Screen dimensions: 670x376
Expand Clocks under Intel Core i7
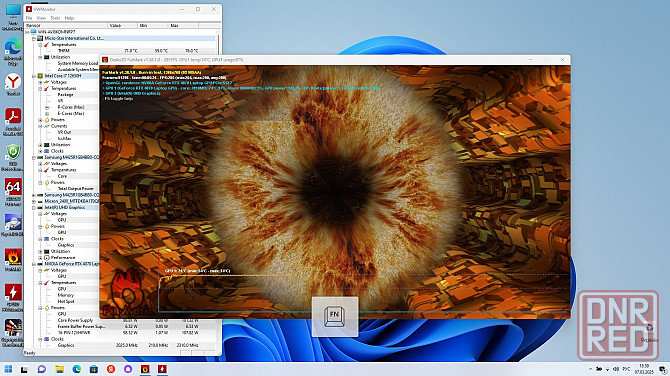[40, 151]
